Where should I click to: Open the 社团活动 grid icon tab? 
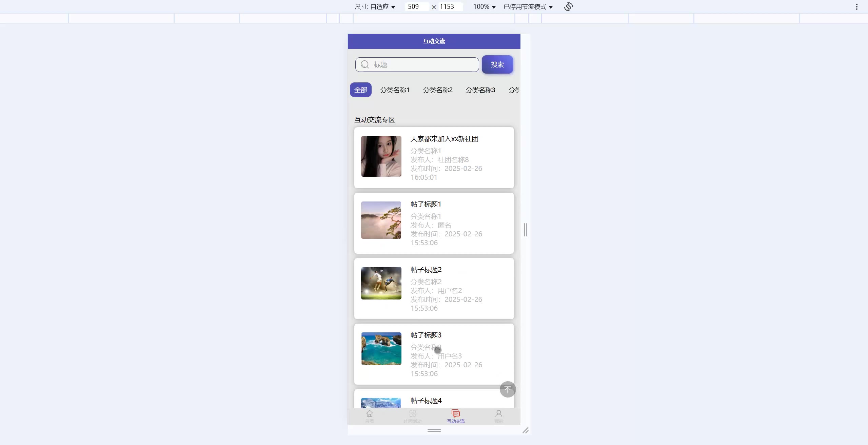pyautogui.click(x=412, y=414)
